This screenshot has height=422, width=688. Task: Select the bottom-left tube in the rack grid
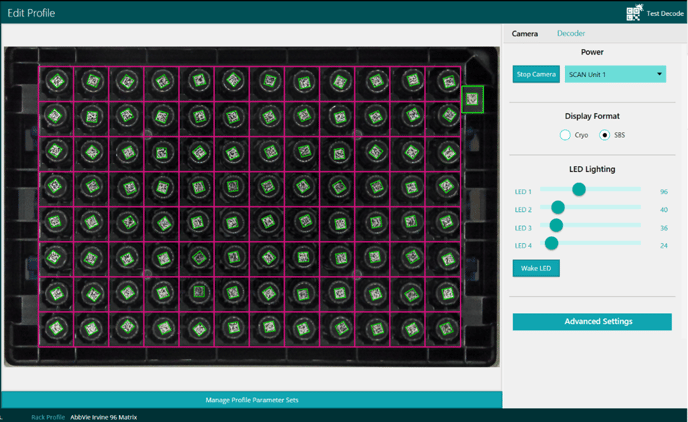click(x=56, y=327)
